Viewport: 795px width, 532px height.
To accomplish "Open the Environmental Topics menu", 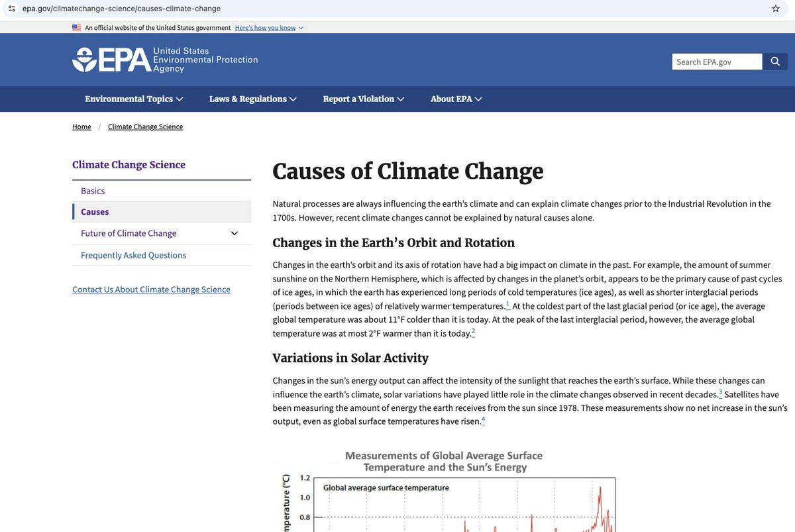I will tap(134, 99).
